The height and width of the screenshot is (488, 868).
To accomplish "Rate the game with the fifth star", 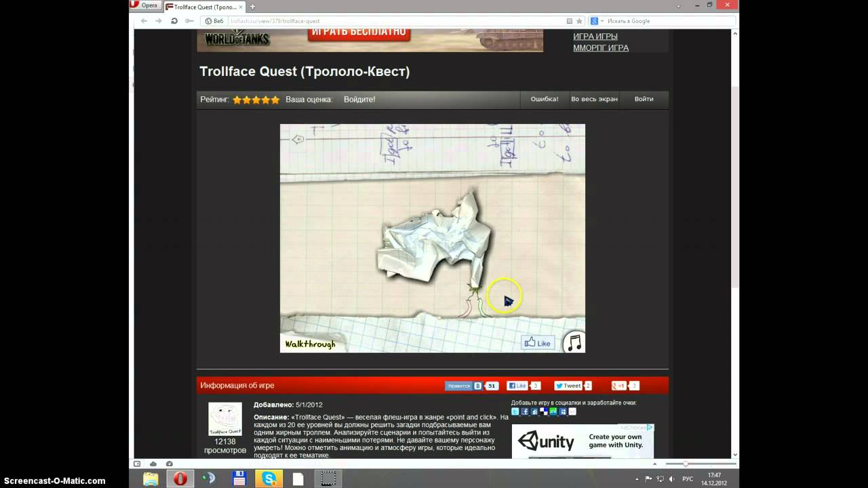I will (275, 100).
